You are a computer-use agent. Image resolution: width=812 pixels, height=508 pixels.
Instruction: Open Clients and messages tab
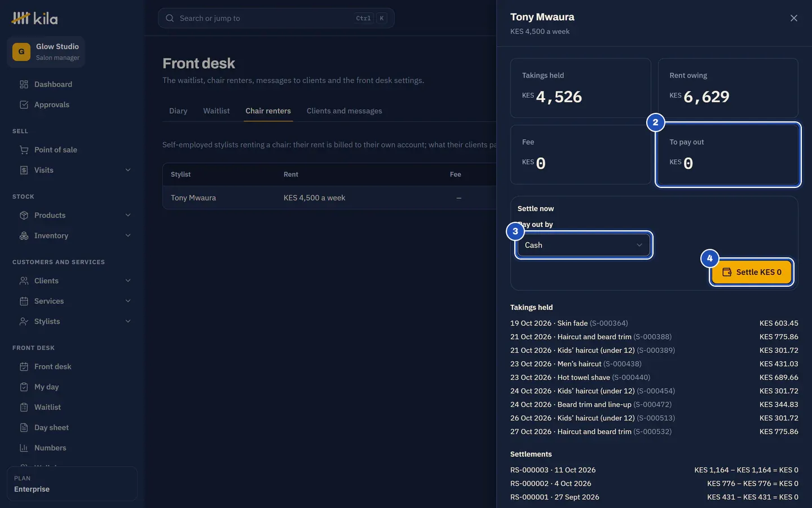pyautogui.click(x=345, y=111)
